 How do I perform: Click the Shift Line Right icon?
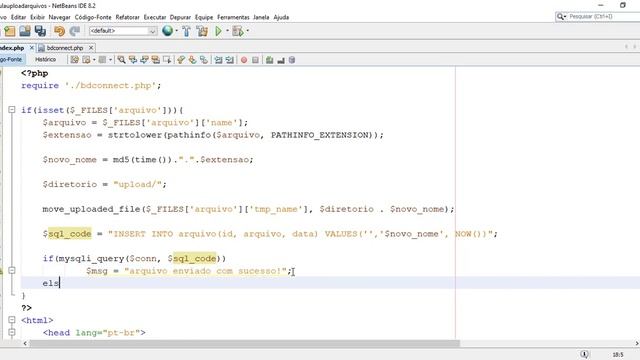point(230,60)
